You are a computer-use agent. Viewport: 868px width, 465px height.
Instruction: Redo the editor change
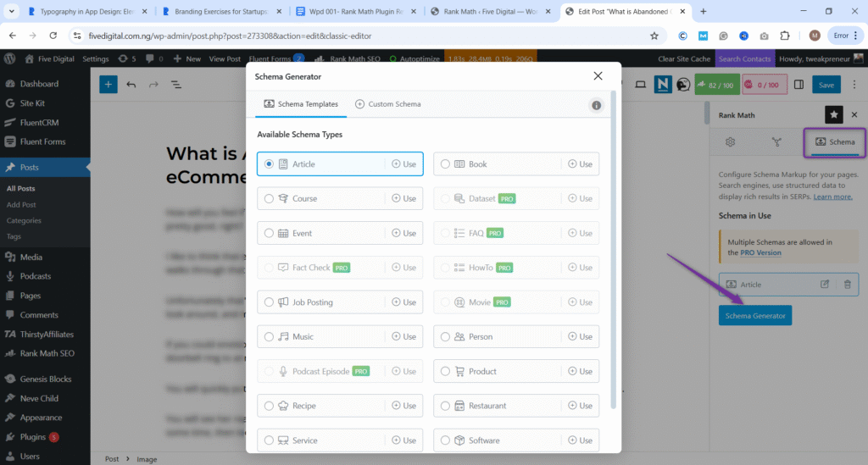153,85
